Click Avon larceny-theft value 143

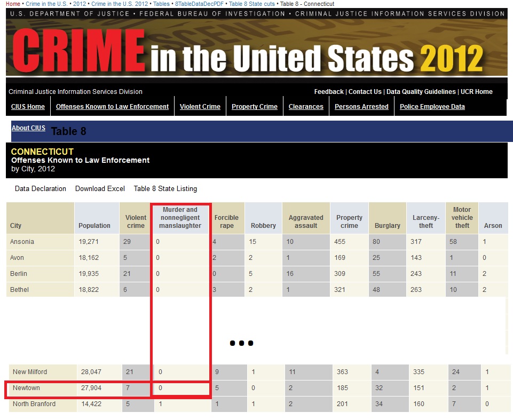[416, 258]
